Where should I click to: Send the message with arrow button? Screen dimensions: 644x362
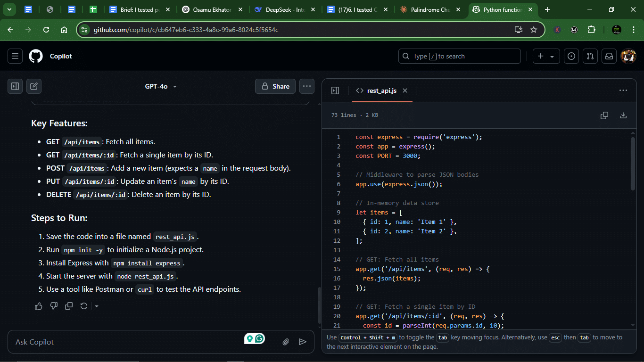[303, 342]
